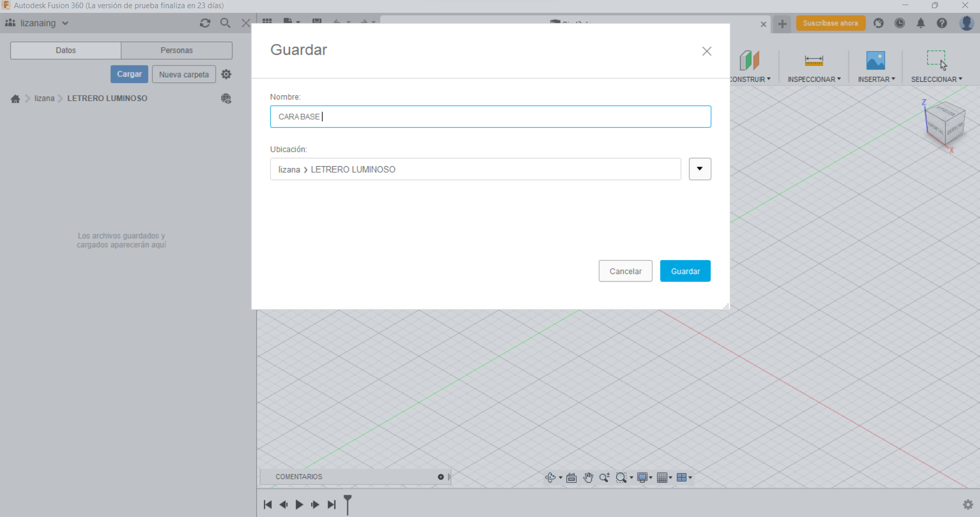Click the Cargar upload button

coord(129,74)
